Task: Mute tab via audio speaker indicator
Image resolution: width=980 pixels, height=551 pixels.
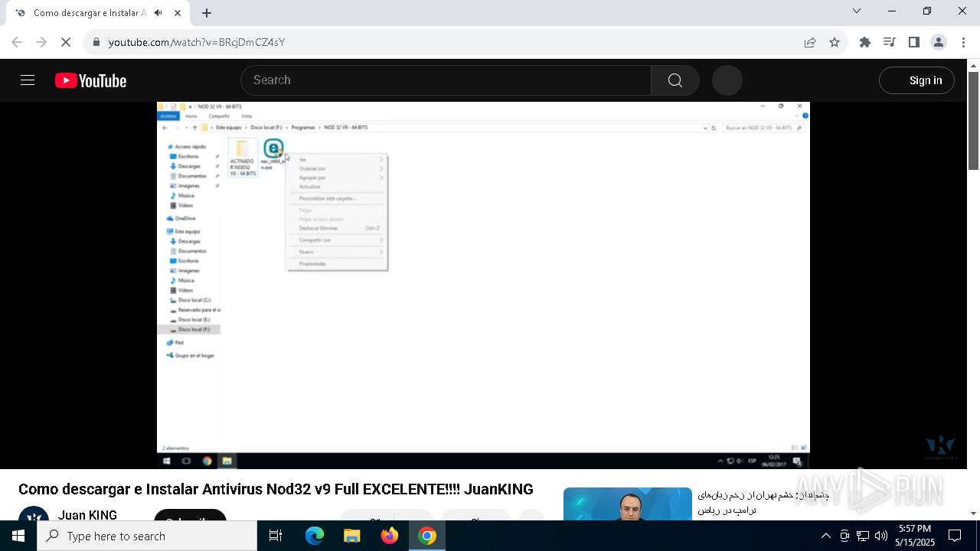Action: pyautogui.click(x=158, y=13)
